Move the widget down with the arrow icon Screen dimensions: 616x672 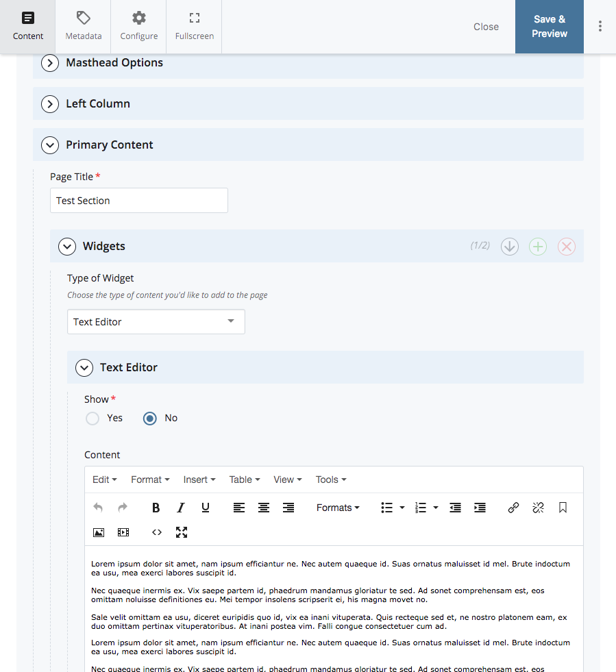(x=510, y=247)
